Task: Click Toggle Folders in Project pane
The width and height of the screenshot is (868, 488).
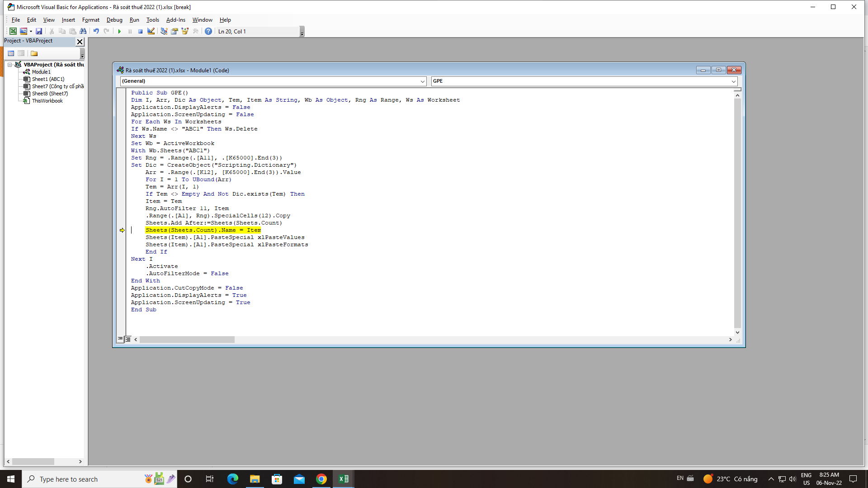Action: click(x=34, y=53)
